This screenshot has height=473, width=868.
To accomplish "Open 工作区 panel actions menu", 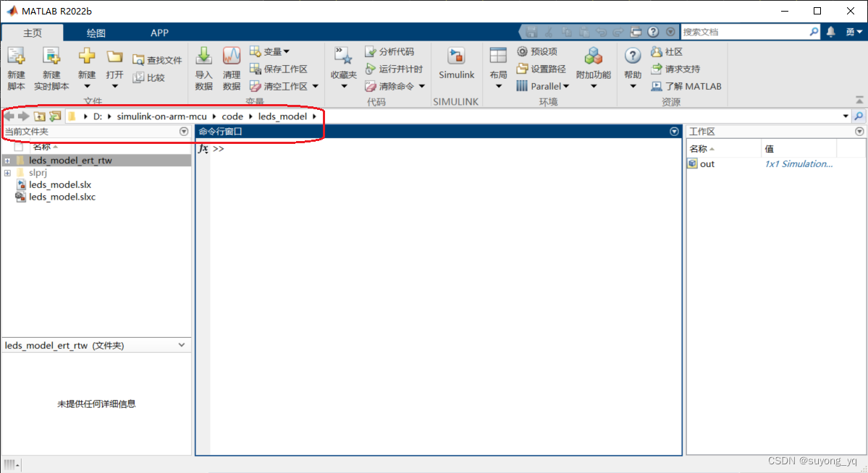I will pyautogui.click(x=859, y=132).
